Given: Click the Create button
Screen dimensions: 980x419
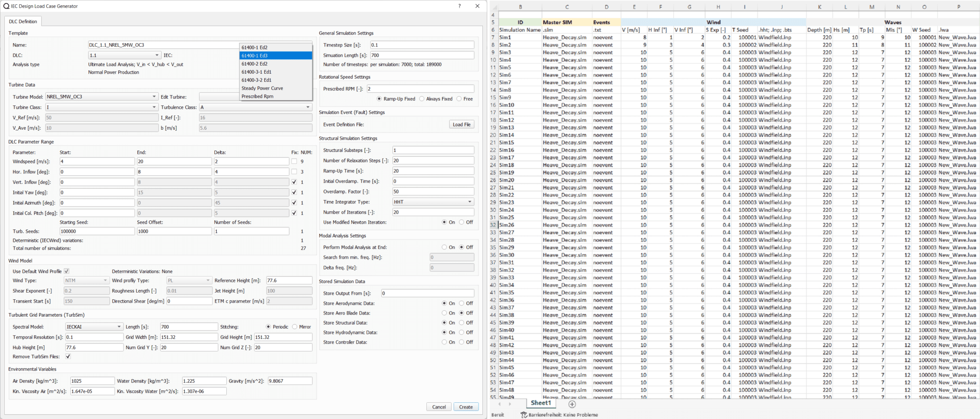Looking at the screenshot, I should click(466, 407).
